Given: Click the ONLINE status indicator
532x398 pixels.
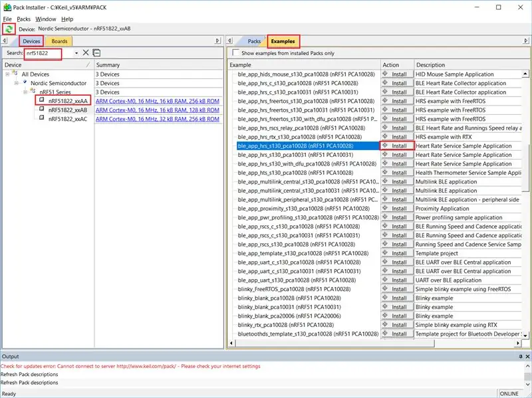Looking at the screenshot, I should [509, 393].
